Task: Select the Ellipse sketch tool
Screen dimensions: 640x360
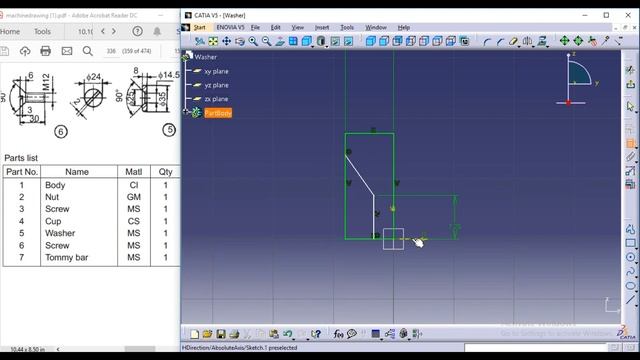Action: click(x=630, y=286)
